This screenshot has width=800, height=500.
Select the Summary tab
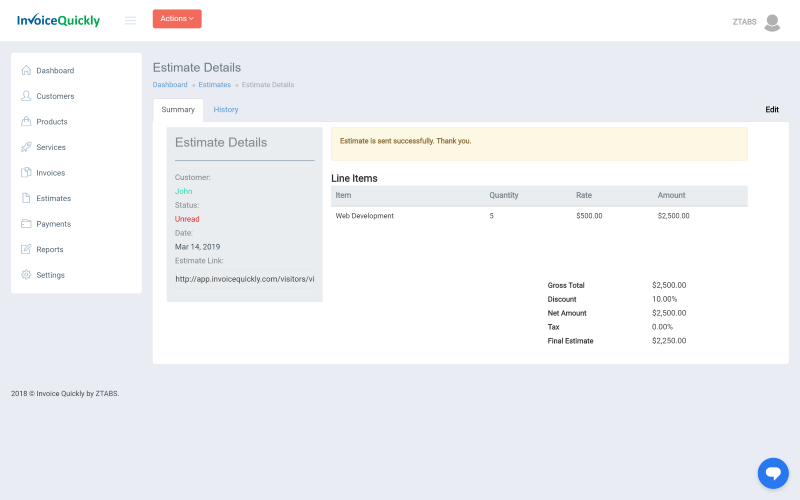178,110
